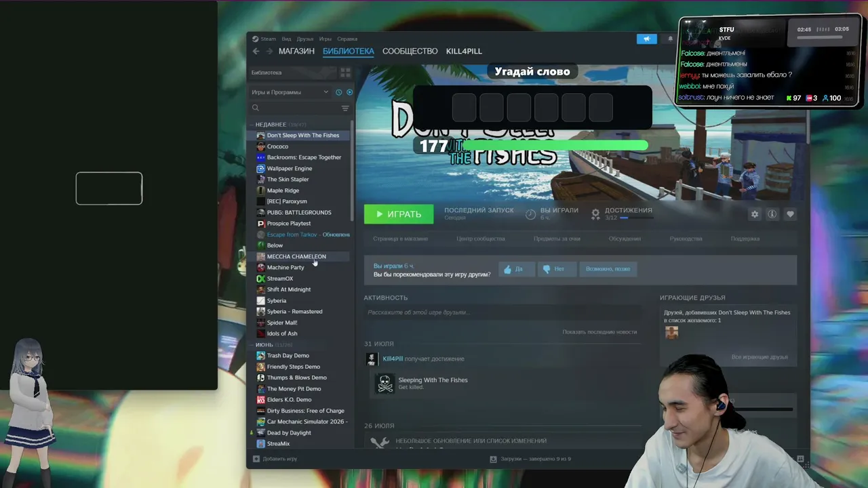868x488 pixels.
Task: Click the achievements trophy icon
Action: pyautogui.click(x=595, y=214)
